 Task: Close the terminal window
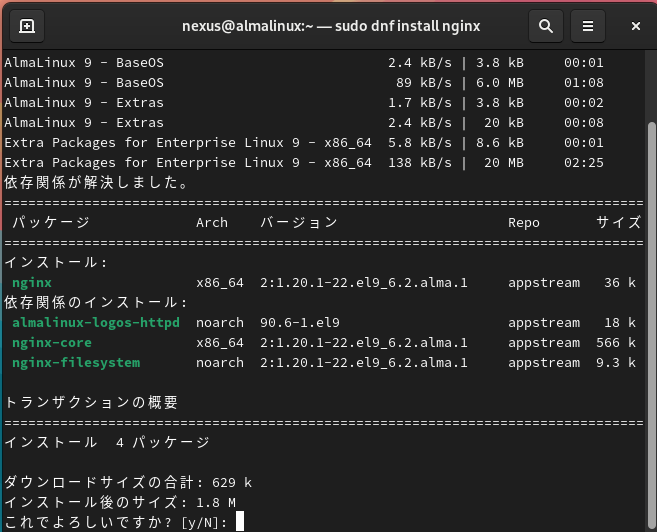click(632, 26)
